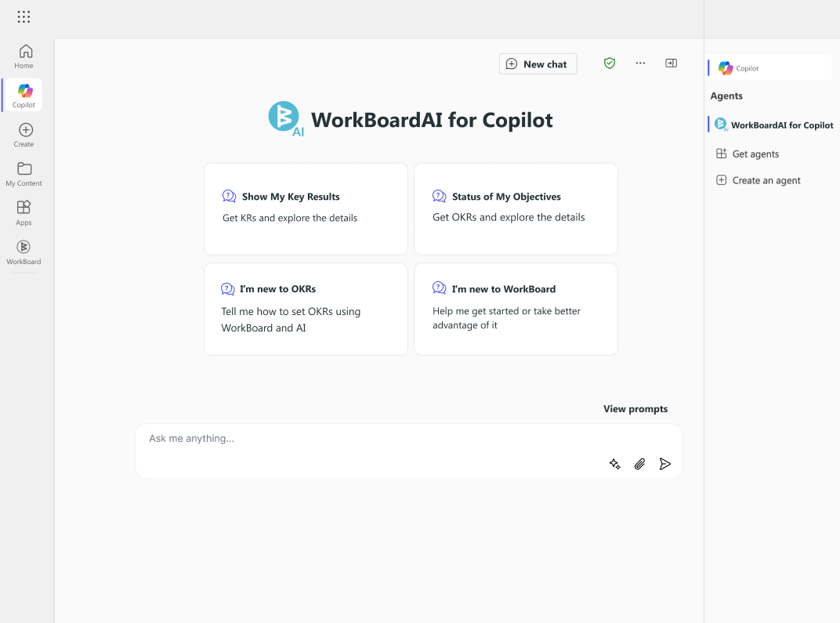
Task: Switch to the Copilot agent
Action: [x=738, y=68]
